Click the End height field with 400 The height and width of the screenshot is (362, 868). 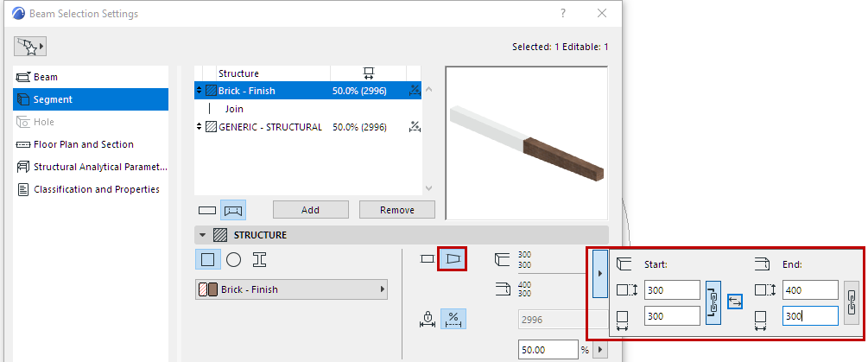tap(810, 290)
